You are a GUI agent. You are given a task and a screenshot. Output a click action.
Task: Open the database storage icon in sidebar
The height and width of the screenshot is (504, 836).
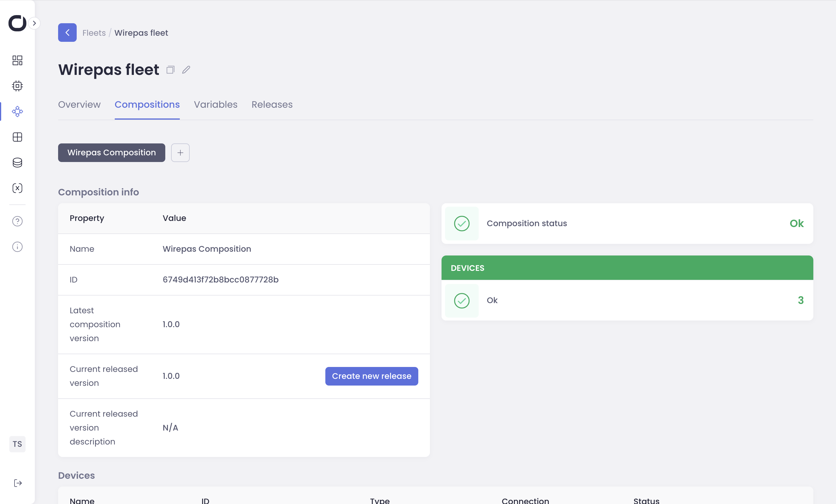17,163
